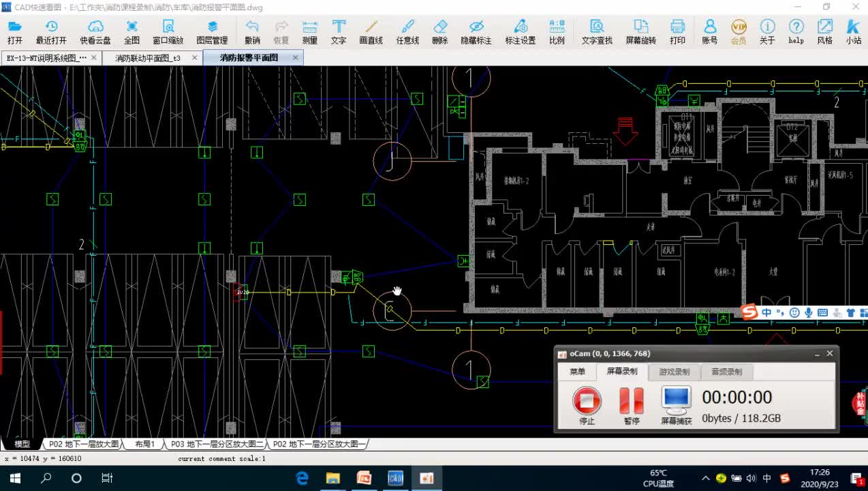Toggle 隐藏标注 hide annotations
Viewport: 868px width, 491px height.
[x=476, y=31]
